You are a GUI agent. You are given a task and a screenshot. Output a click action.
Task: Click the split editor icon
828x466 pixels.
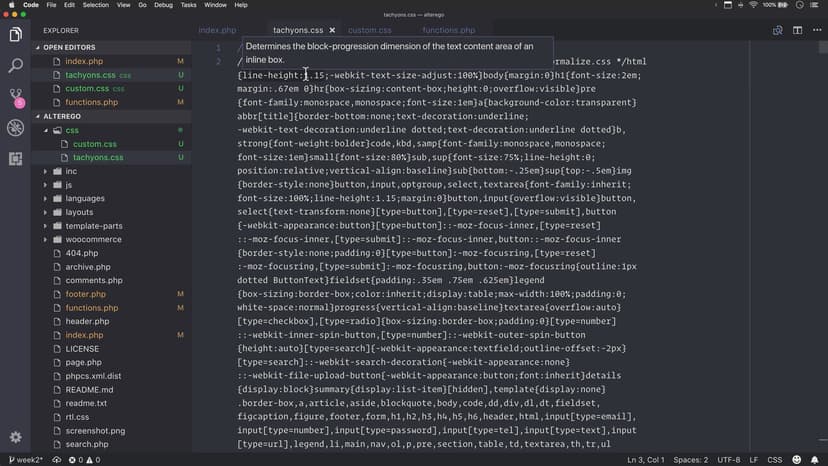798,31
